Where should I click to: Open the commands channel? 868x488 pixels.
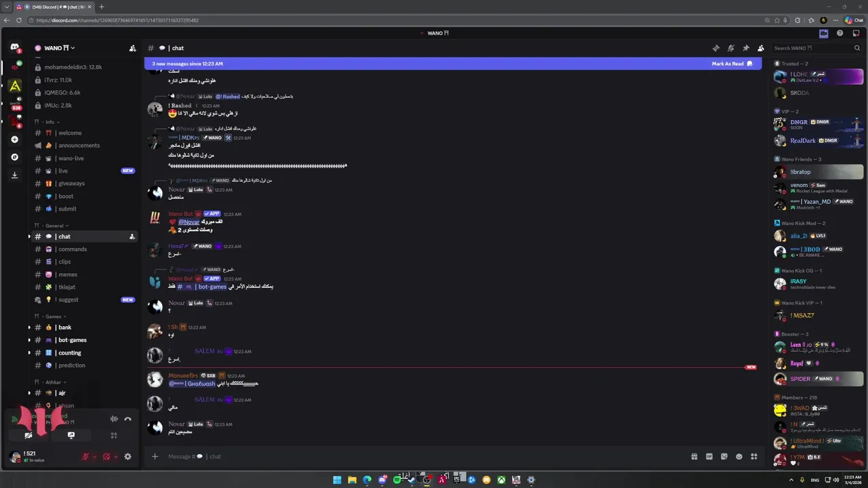83,249
